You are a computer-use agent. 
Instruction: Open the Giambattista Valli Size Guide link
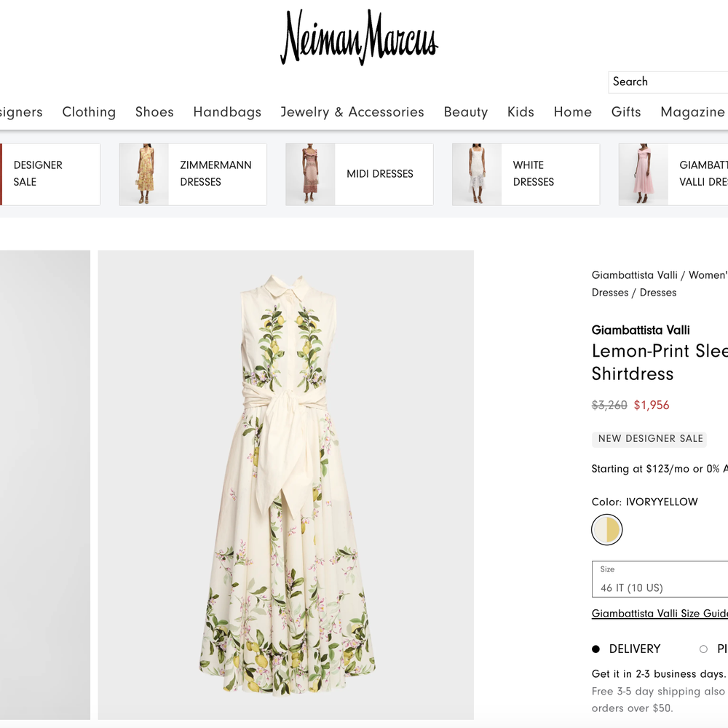pyautogui.click(x=660, y=613)
